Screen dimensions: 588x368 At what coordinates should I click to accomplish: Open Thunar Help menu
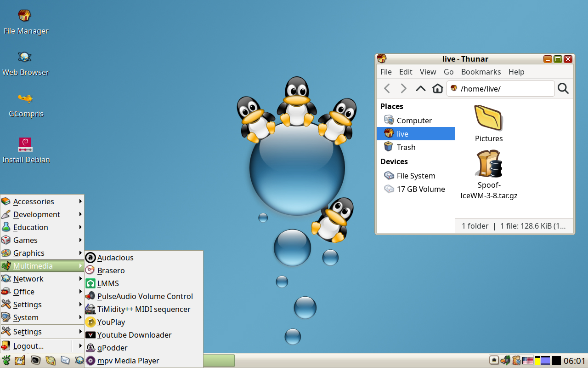(516, 72)
